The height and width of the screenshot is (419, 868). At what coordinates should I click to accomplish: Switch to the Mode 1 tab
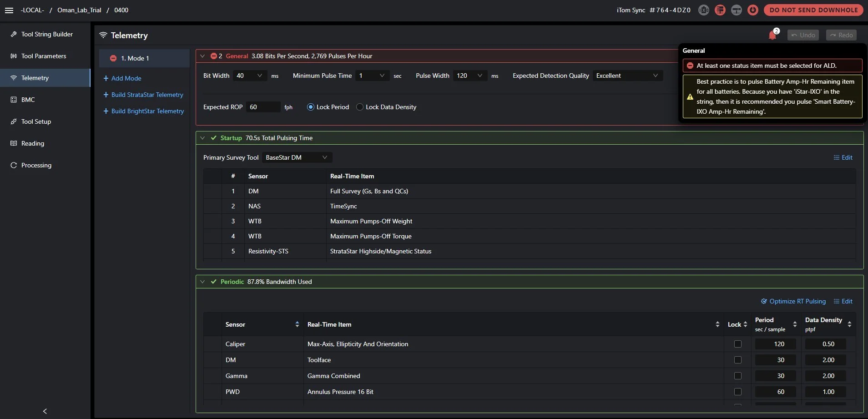[144, 58]
